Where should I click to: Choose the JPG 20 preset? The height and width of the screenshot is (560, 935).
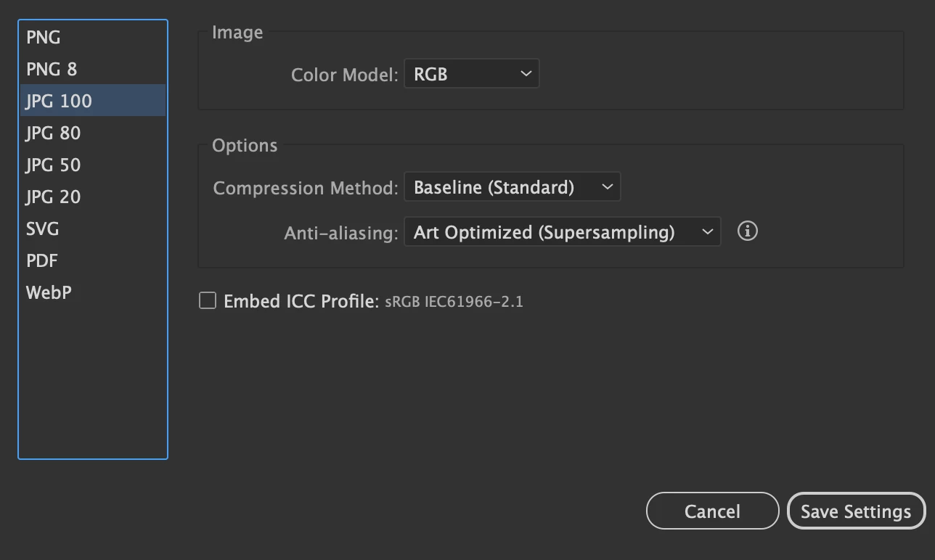tap(53, 197)
